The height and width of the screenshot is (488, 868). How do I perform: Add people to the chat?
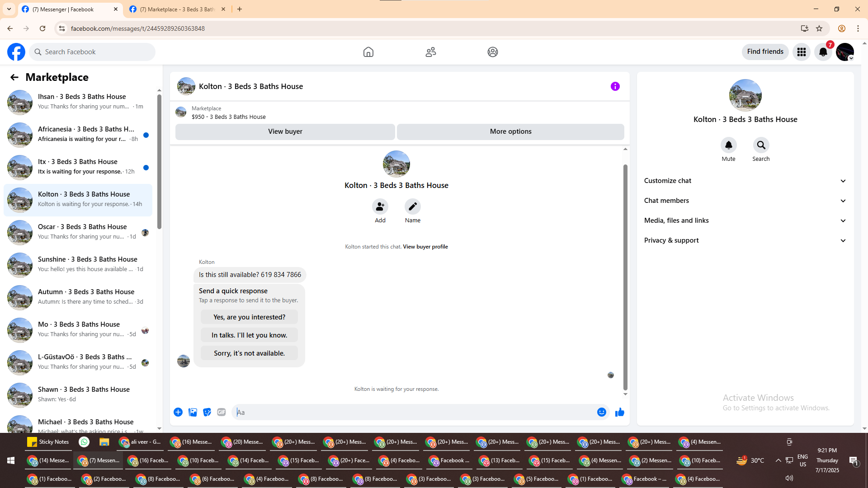(380, 206)
